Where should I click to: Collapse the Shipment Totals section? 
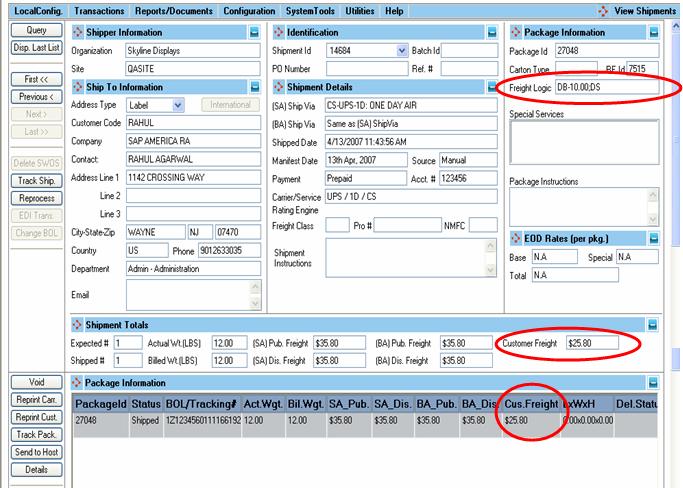point(653,325)
